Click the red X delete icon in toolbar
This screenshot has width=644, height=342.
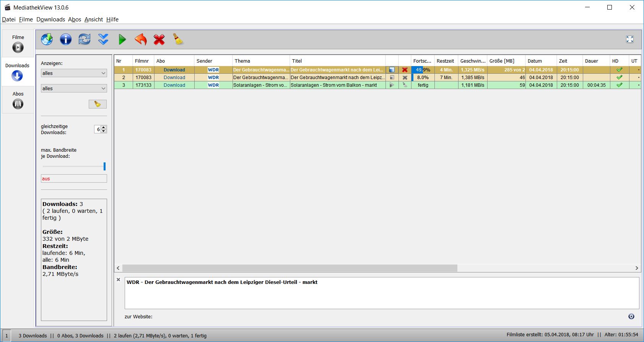pos(159,39)
